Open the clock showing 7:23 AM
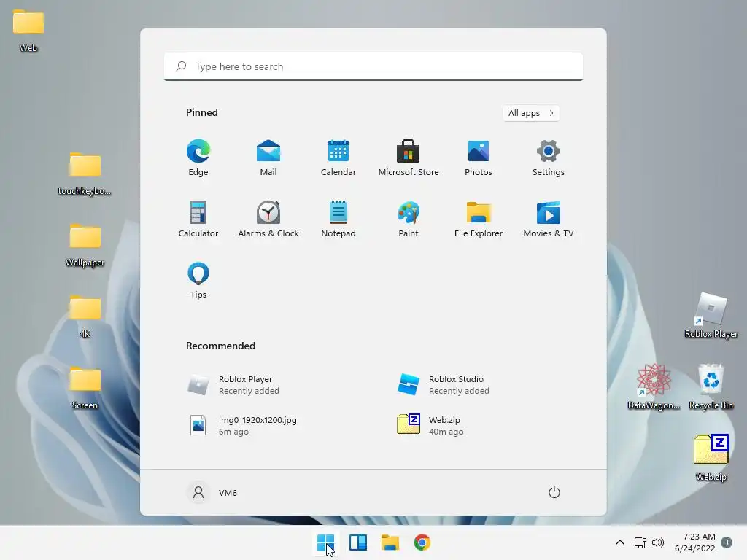Image resolution: width=747 pixels, height=560 pixels. (x=695, y=542)
